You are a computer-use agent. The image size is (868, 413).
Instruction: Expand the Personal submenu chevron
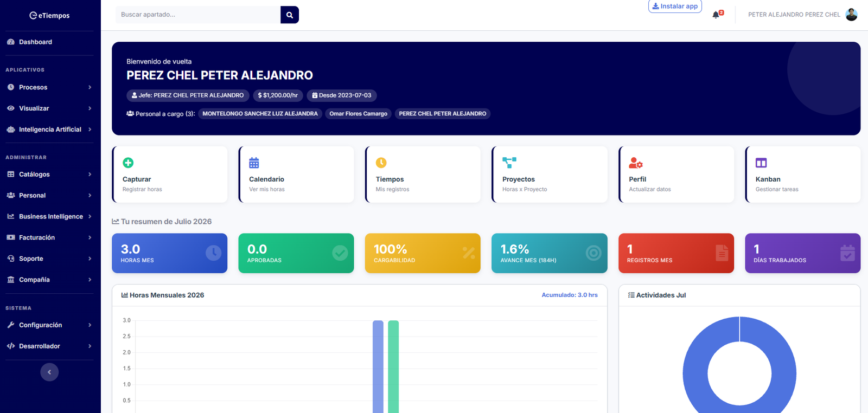click(x=90, y=195)
